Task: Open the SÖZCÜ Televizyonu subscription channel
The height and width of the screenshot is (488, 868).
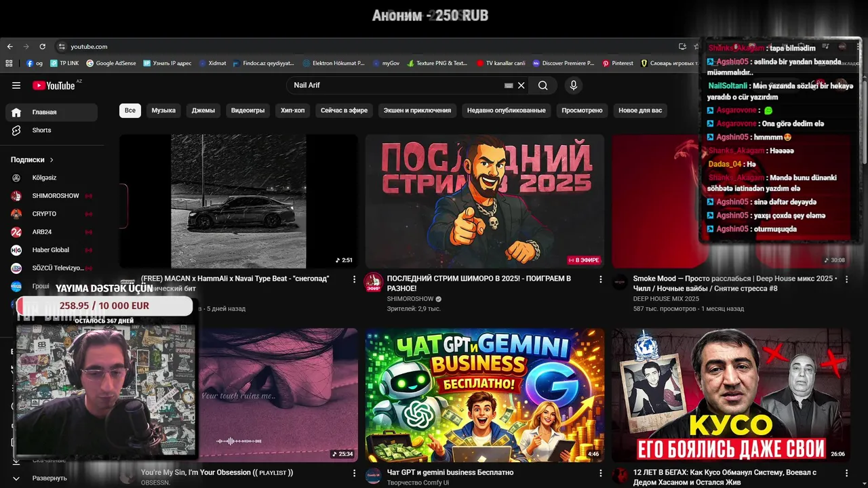Action: (x=52, y=268)
